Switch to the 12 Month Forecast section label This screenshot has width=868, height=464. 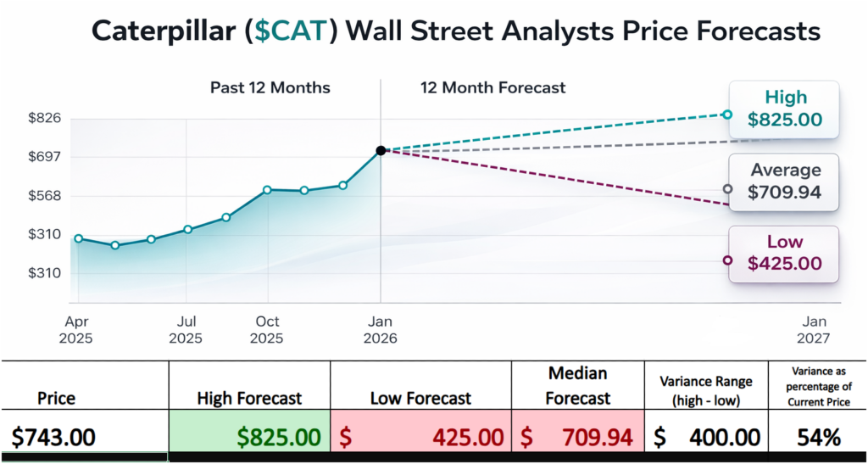[493, 87]
